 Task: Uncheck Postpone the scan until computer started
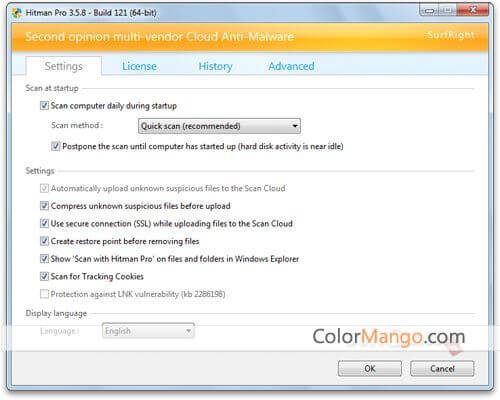coord(55,146)
